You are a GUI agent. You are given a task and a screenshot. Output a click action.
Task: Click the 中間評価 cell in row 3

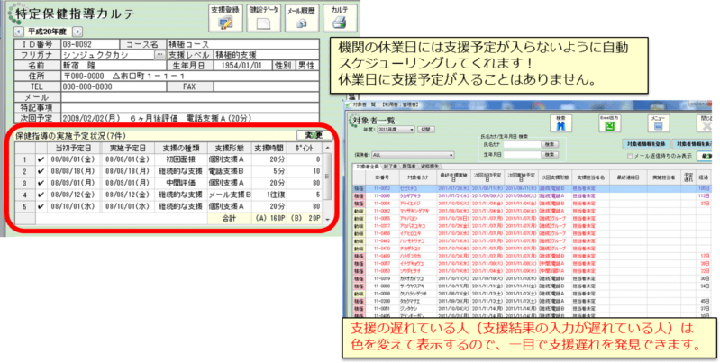181,183
